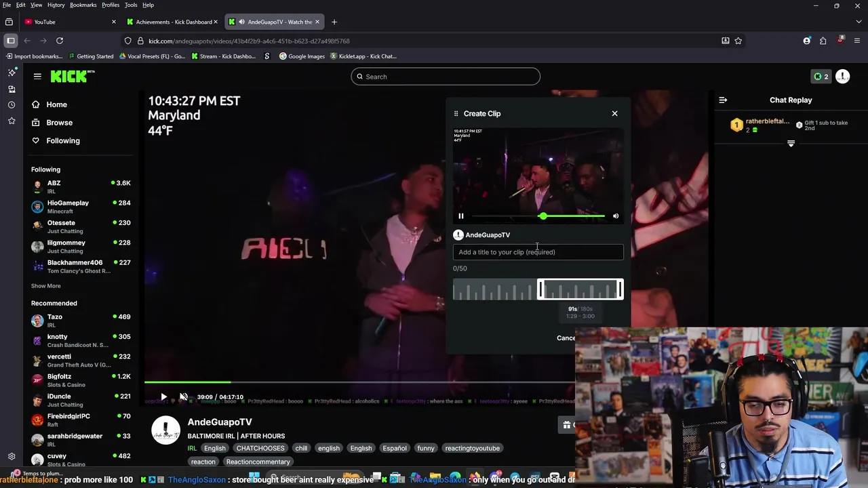Open the History menu
The image size is (868, 488).
[x=56, y=5]
